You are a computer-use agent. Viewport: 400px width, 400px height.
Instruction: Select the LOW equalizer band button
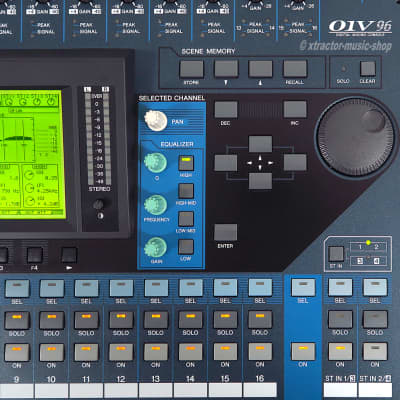click(186, 247)
